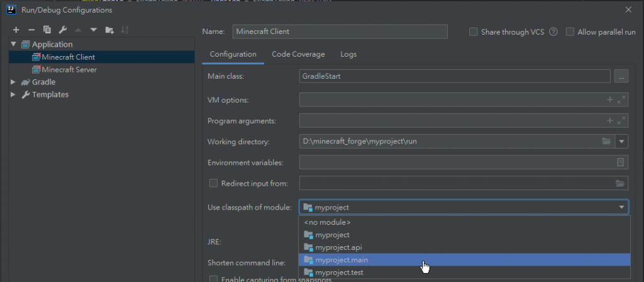Open edit templates wrench icon

(62, 30)
